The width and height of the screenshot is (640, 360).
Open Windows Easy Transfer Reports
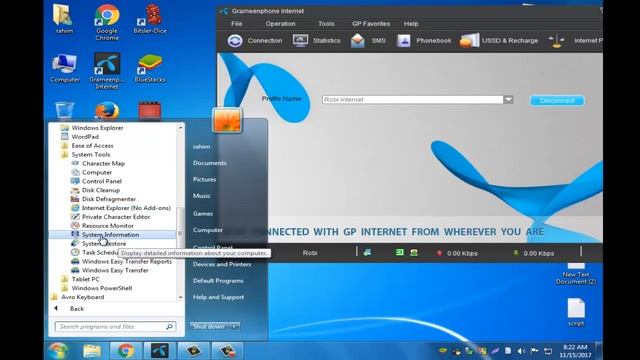pyautogui.click(x=127, y=262)
